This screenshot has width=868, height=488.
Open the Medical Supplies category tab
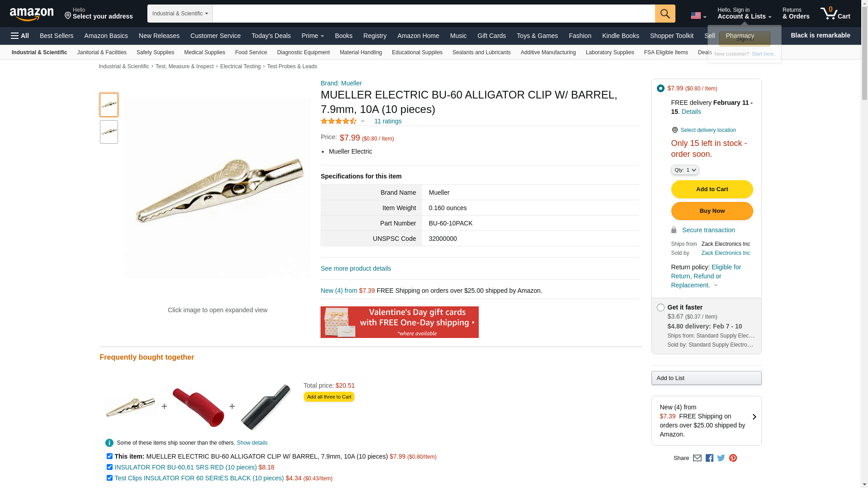point(204,52)
